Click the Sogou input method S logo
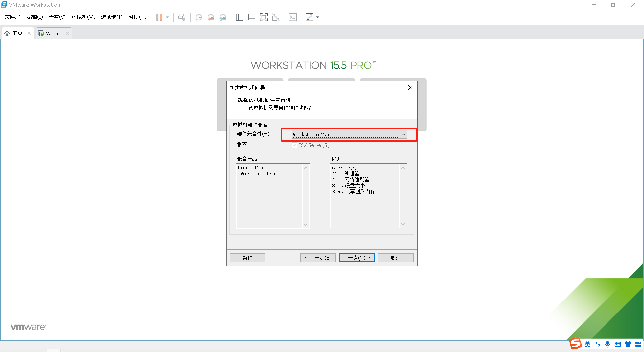 [x=575, y=343]
